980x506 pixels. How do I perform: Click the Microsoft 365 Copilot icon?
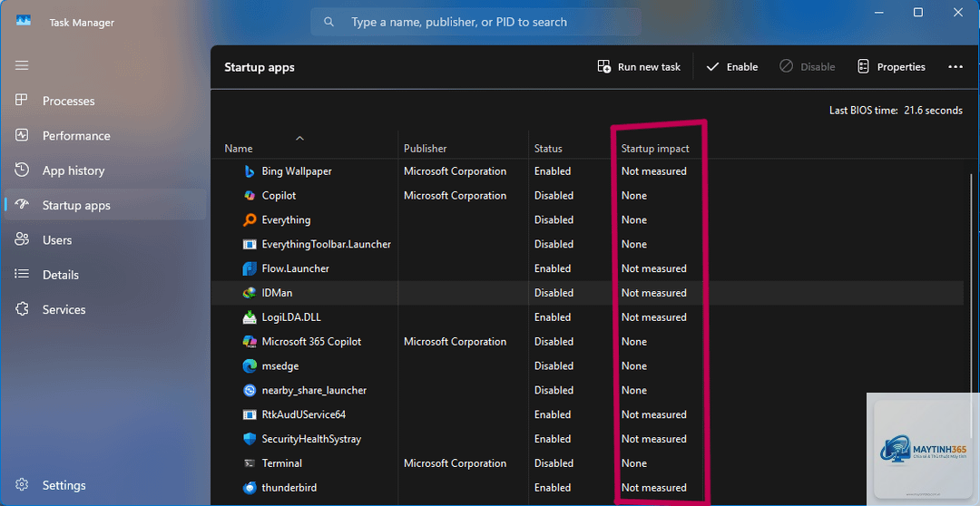pos(250,342)
